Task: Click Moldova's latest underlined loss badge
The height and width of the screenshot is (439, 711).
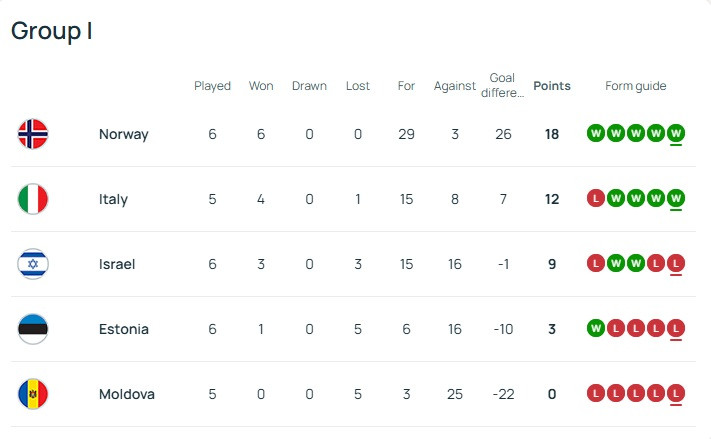Action: pos(676,394)
